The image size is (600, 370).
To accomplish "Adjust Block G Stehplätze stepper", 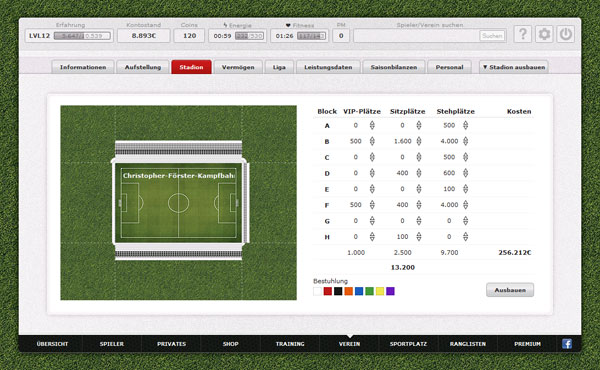I will click(465, 221).
